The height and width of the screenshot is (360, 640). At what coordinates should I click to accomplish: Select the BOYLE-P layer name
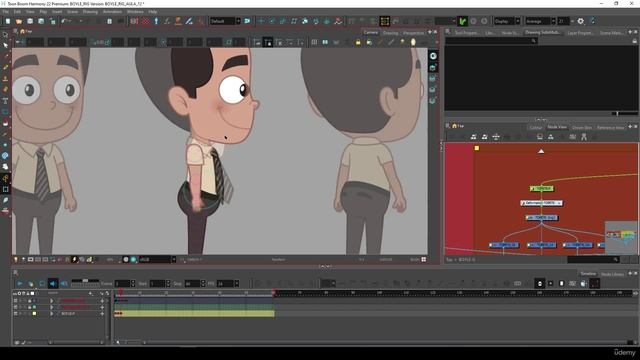68,313
